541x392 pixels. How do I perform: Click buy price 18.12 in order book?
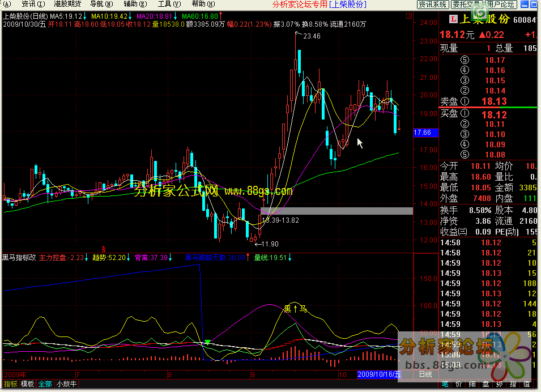pos(494,114)
